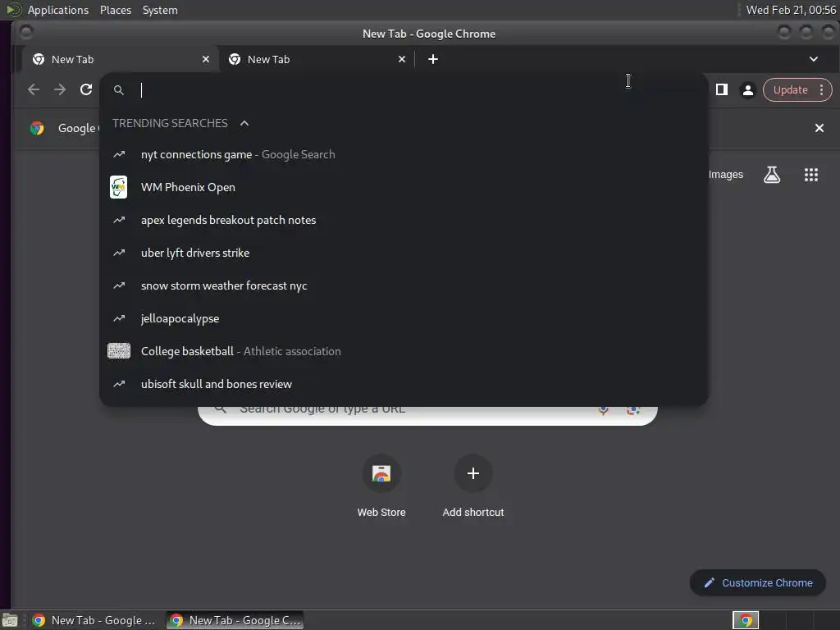
Task: Open the tab search chevron
Action: [x=813, y=59]
